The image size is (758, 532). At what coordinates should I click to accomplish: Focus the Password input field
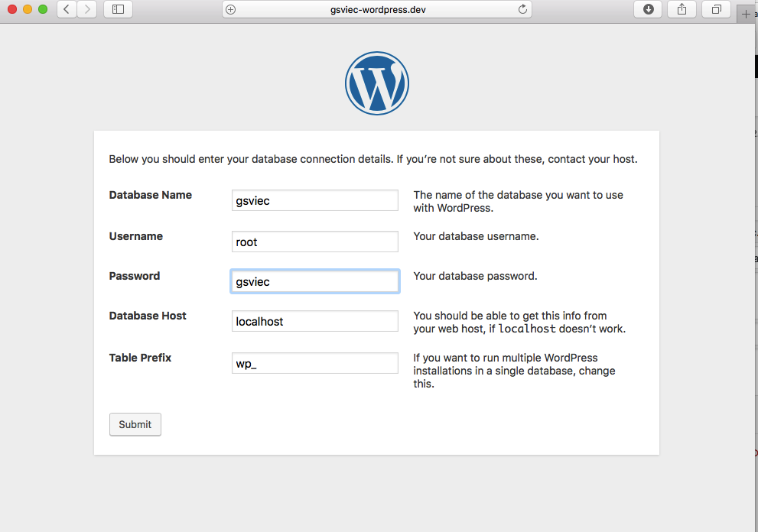click(314, 281)
